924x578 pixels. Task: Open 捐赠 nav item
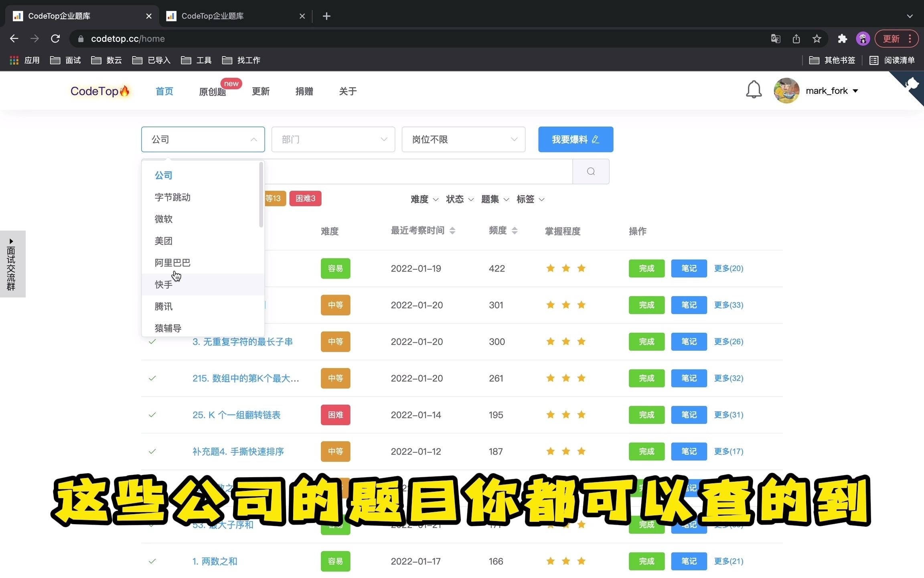304,91
